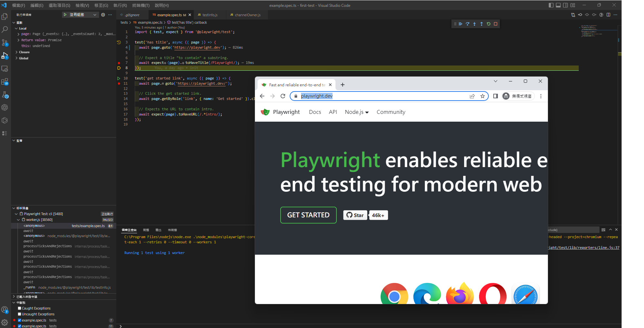Switch to the testInfo.js editor tab
644x328 pixels.
pos(209,15)
